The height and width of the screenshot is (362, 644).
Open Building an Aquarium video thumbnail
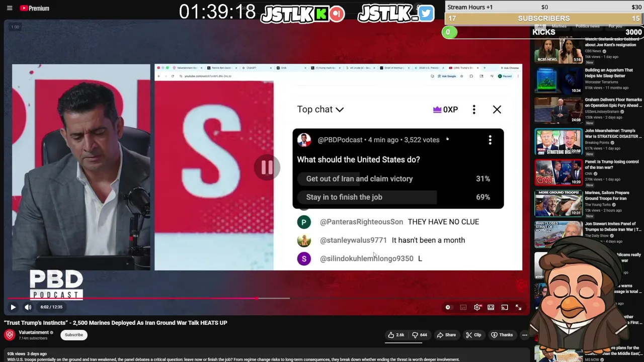point(557,80)
